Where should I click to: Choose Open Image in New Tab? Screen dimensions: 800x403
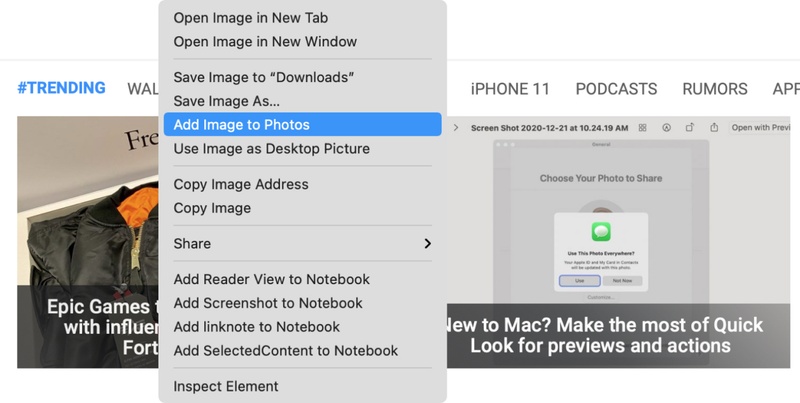point(303,18)
